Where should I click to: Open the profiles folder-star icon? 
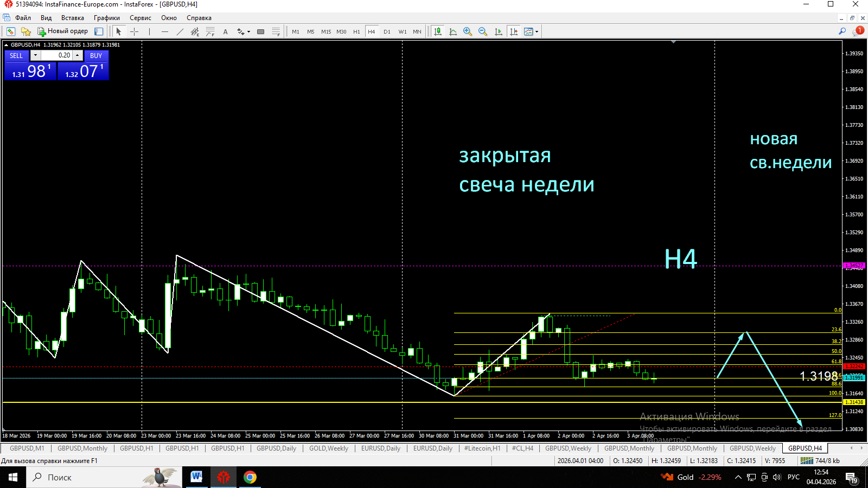[25, 31]
